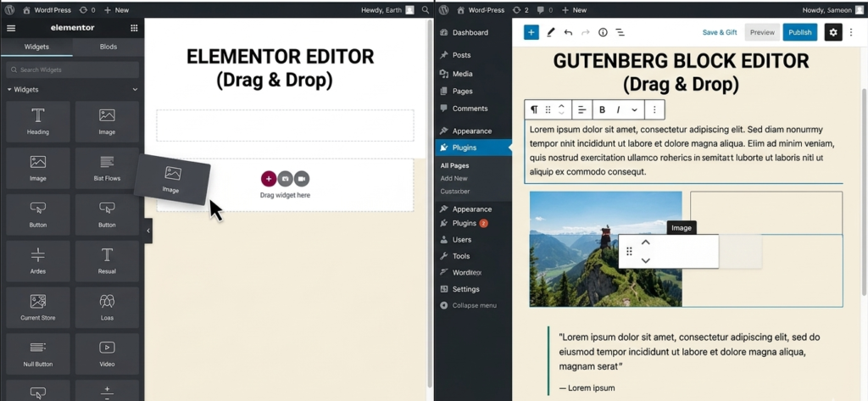Open text alignment in block toolbar
This screenshot has width=868, height=401.
tap(581, 109)
